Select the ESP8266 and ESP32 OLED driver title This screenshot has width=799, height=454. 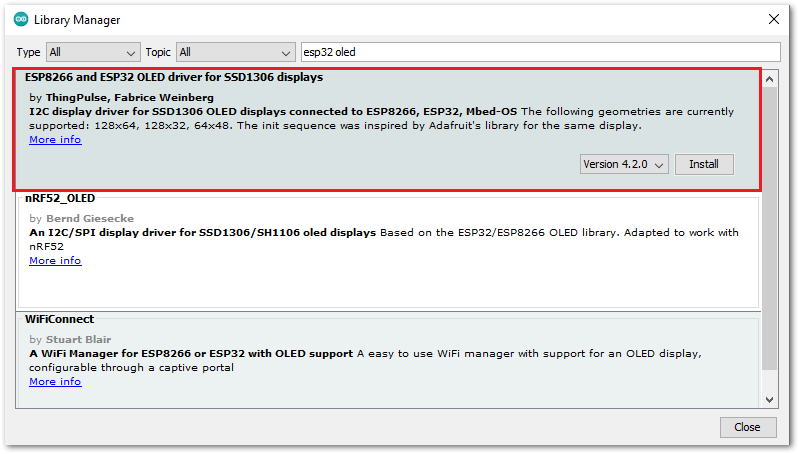click(x=174, y=77)
